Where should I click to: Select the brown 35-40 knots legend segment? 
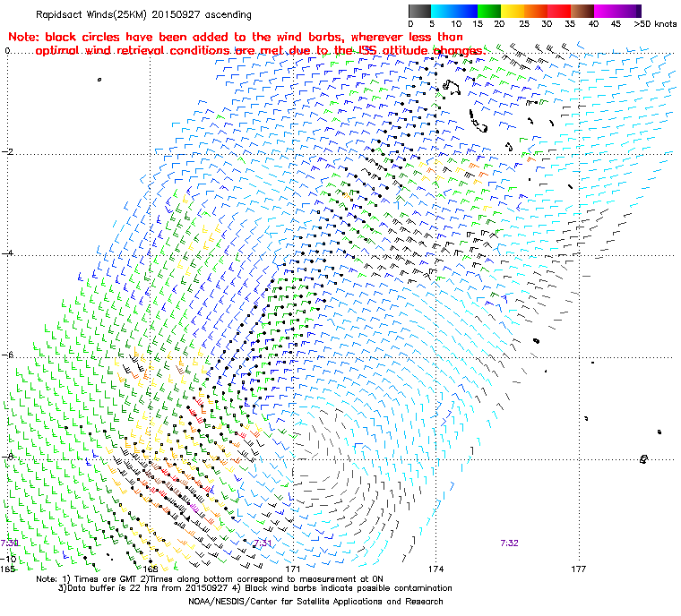(582, 11)
